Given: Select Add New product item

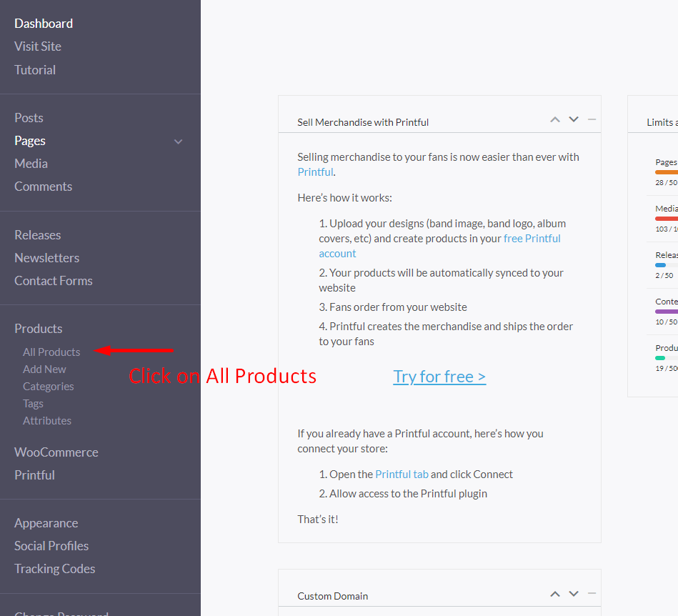Looking at the screenshot, I should click(x=44, y=369).
